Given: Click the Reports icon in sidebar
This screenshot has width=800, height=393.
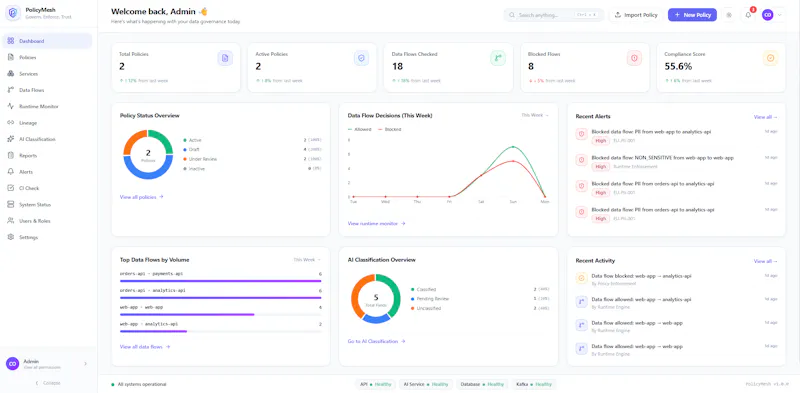Looking at the screenshot, I should click(x=11, y=155).
